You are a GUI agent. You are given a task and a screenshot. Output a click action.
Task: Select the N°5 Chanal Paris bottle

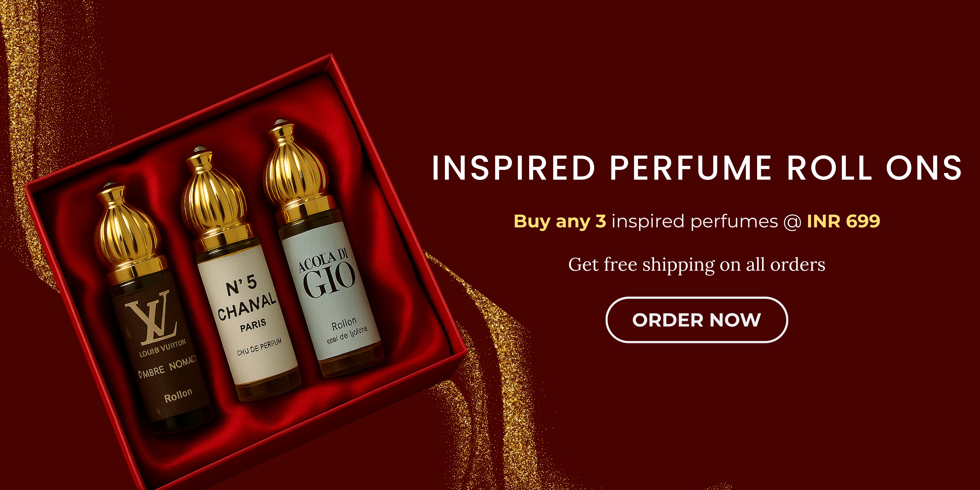[x=240, y=274]
